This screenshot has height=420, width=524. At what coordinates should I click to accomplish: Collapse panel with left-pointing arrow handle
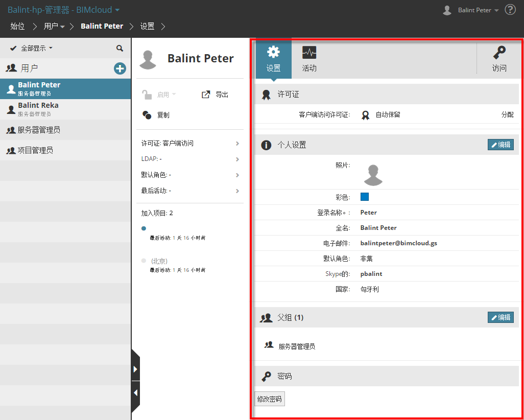(135, 392)
